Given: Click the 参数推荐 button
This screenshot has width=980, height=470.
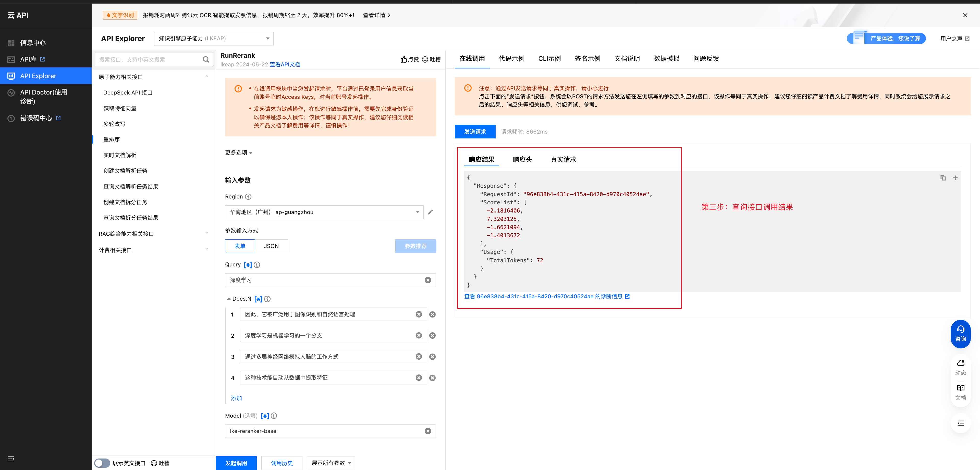Looking at the screenshot, I should (415, 246).
